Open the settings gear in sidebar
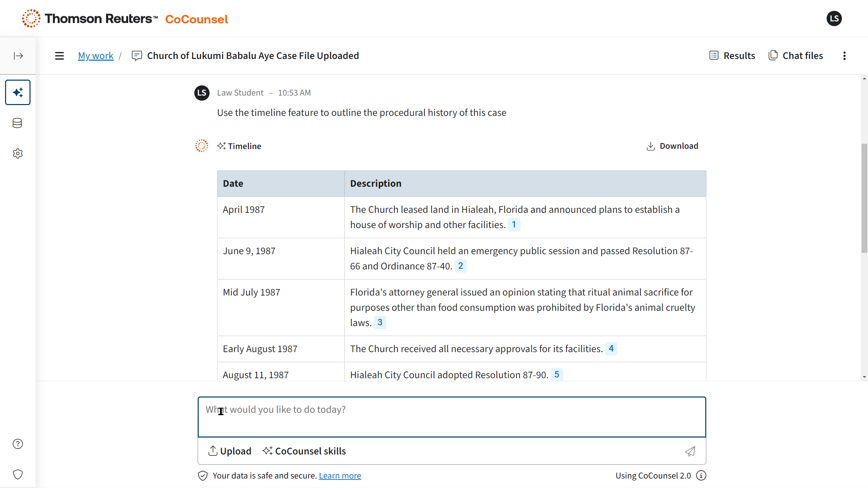The height and width of the screenshot is (488, 868). 18,154
